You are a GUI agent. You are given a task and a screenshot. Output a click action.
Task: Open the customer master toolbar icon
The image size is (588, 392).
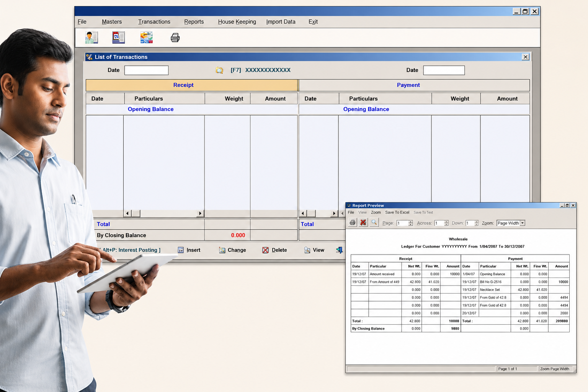[91, 38]
